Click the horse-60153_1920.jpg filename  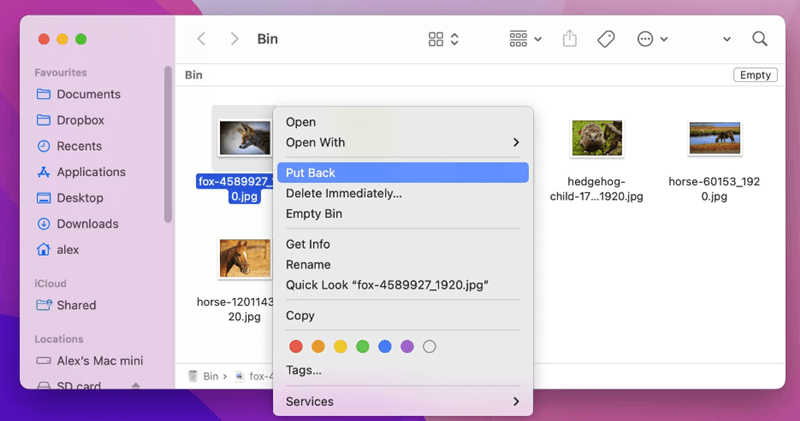click(714, 189)
